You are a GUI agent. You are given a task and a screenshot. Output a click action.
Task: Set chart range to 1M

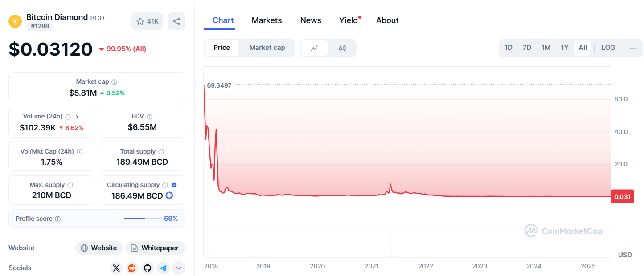click(546, 48)
